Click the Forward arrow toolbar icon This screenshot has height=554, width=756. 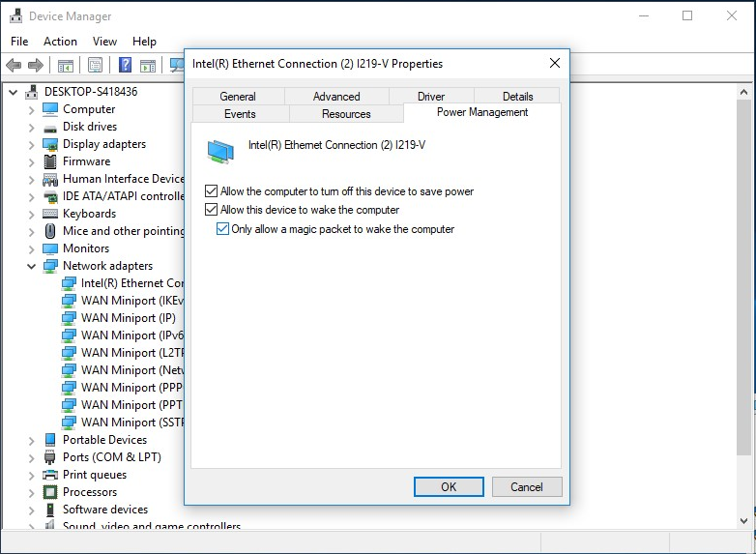tap(35, 65)
